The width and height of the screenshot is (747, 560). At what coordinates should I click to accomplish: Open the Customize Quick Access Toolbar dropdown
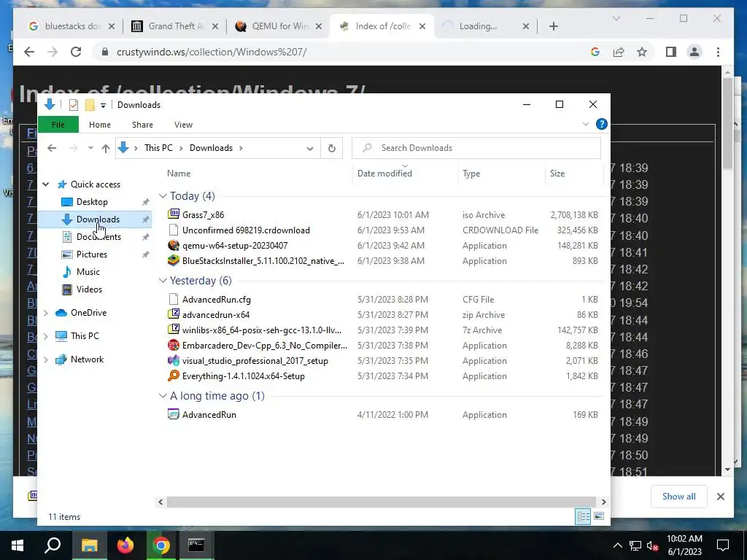tap(103, 105)
